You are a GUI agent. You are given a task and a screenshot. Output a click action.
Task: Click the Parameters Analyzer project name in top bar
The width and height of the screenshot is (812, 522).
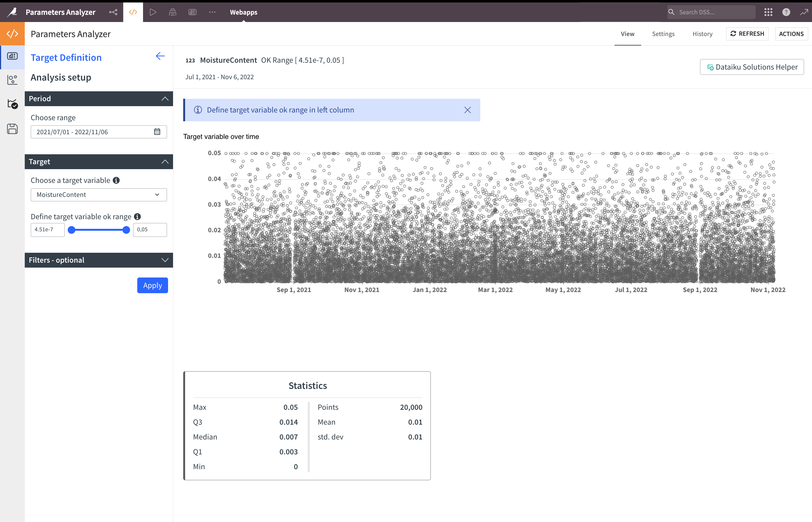[x=60, y=12]
